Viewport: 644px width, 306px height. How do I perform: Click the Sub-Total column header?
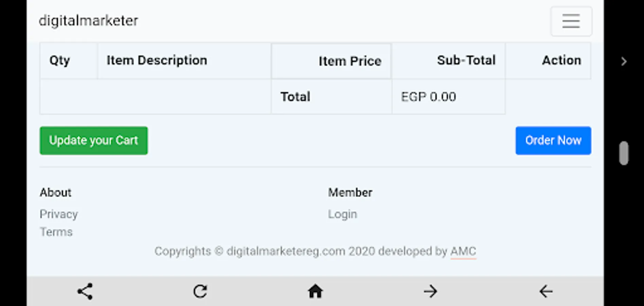pyautogui.click(x=466, y=61)
